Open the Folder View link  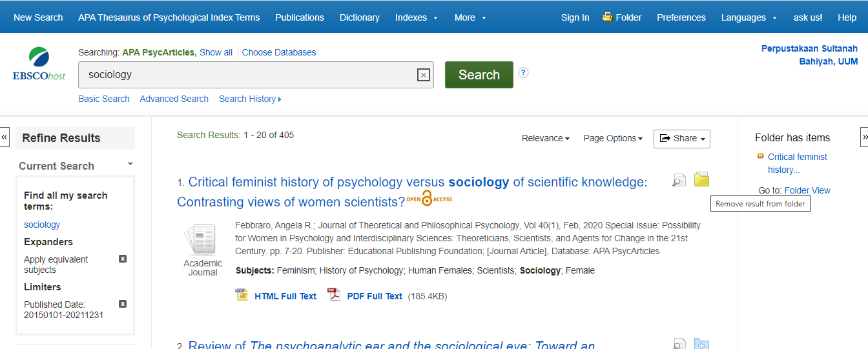coord(807,190)
